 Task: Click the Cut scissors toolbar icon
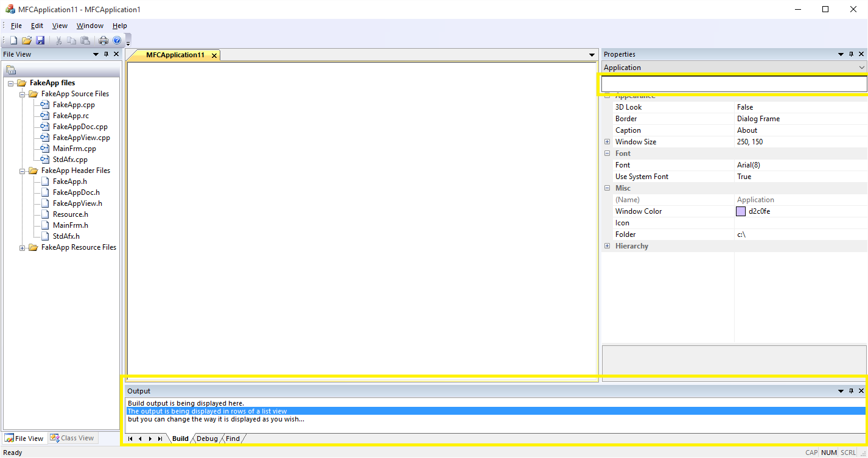click(x=59, y=40)
